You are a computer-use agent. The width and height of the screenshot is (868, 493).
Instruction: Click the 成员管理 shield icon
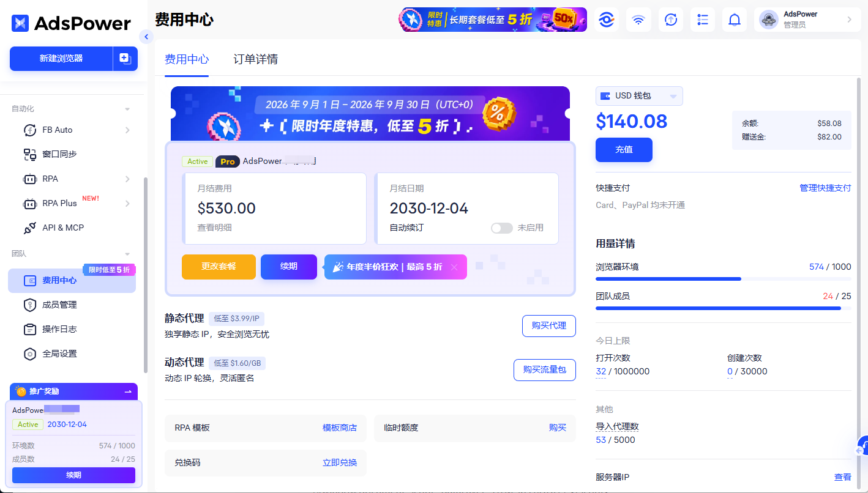point(30,305)
